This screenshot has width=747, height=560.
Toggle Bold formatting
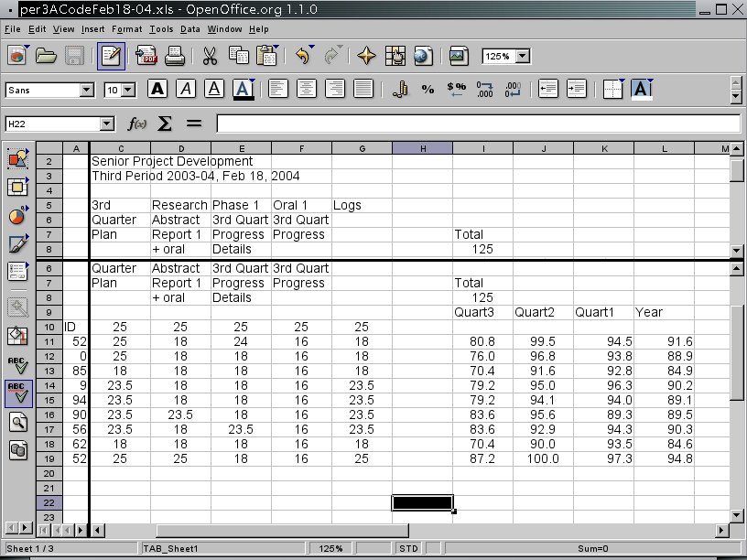tap(157, 89)
